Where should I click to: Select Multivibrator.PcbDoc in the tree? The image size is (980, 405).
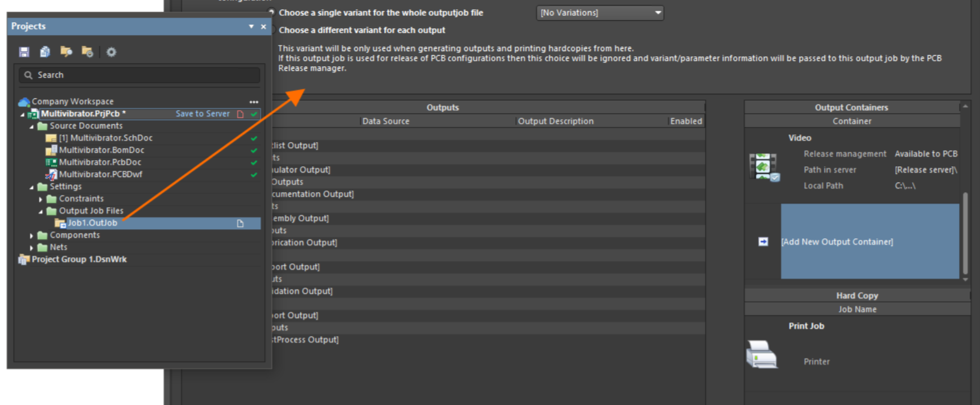pyautogui.click(x=100, y=162)
